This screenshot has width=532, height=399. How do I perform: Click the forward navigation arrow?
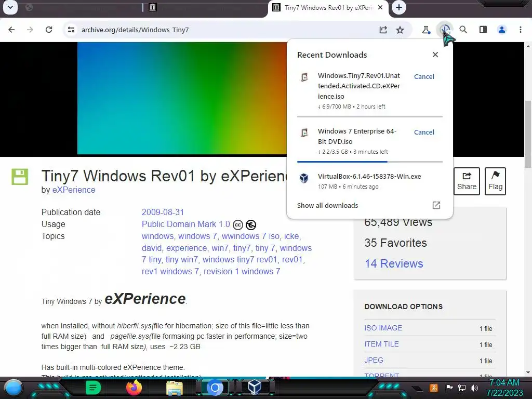[30, 30]
